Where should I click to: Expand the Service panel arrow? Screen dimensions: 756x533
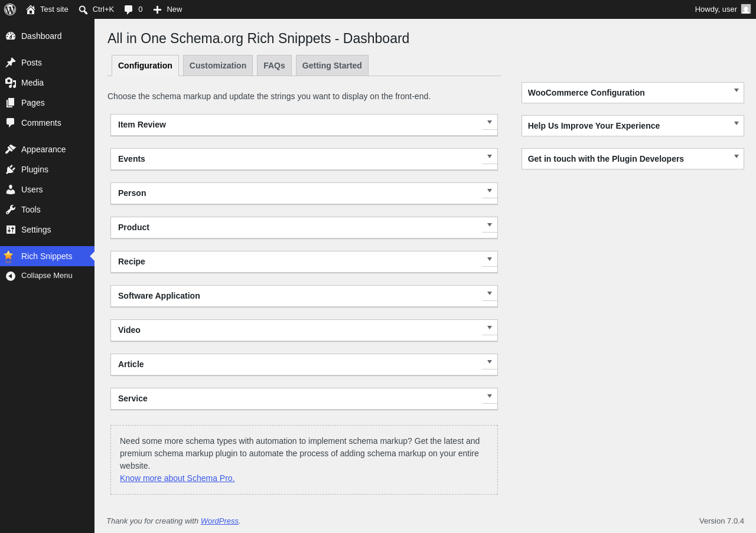click(x=490, y=396)
